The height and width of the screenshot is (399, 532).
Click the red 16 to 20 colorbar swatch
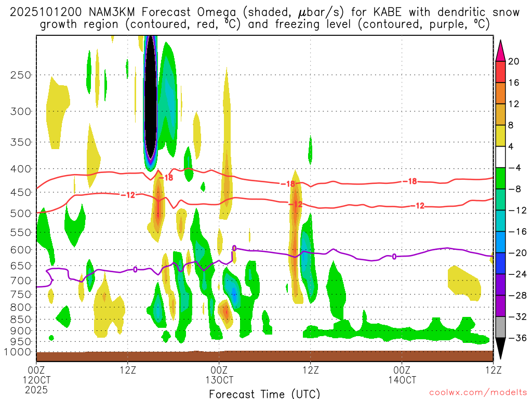click(500, 72)
